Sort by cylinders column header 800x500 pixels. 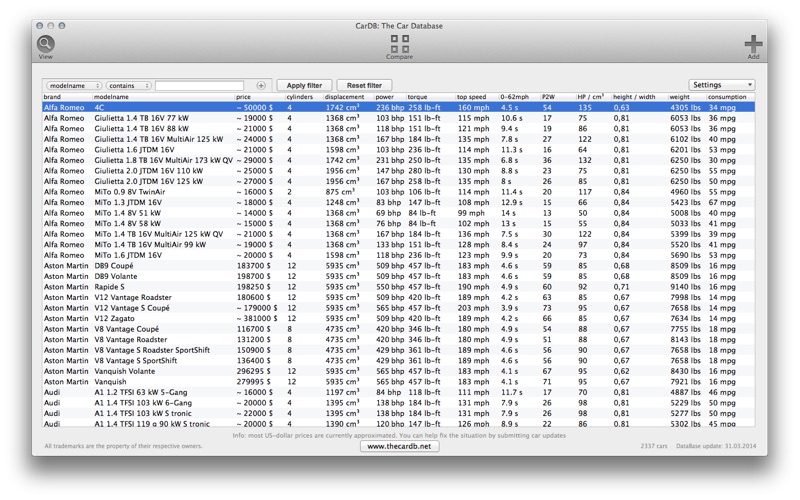[x=304, y=97]
